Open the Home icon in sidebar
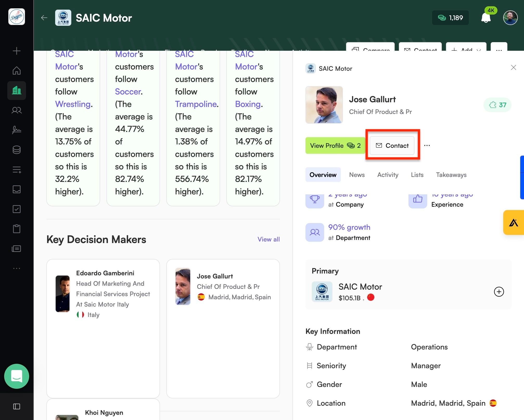This screenshot has width=524, height=420. coord(17,71)
